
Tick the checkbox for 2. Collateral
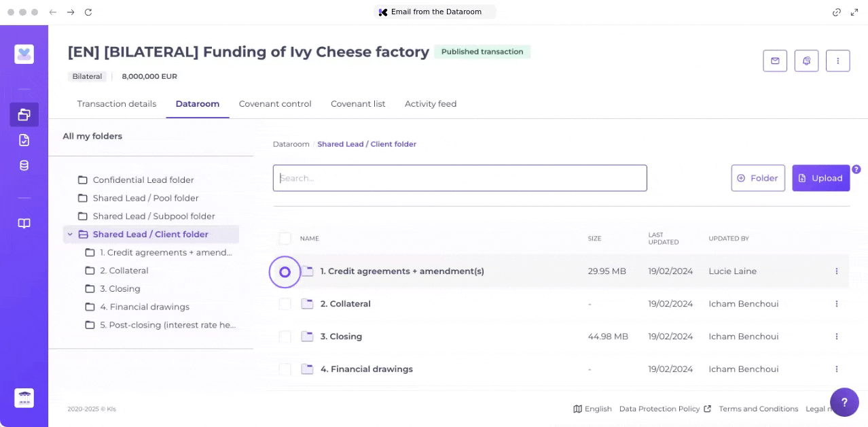coord(285,304)
